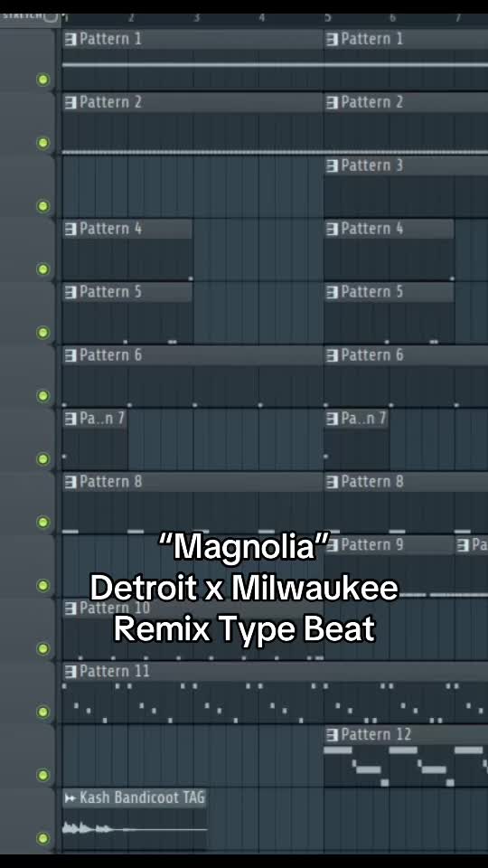The height and width of the screenshot is (868, 488).
Task: Toggle mute LED on the Pattern 10 track
Action: click(42, 648)
